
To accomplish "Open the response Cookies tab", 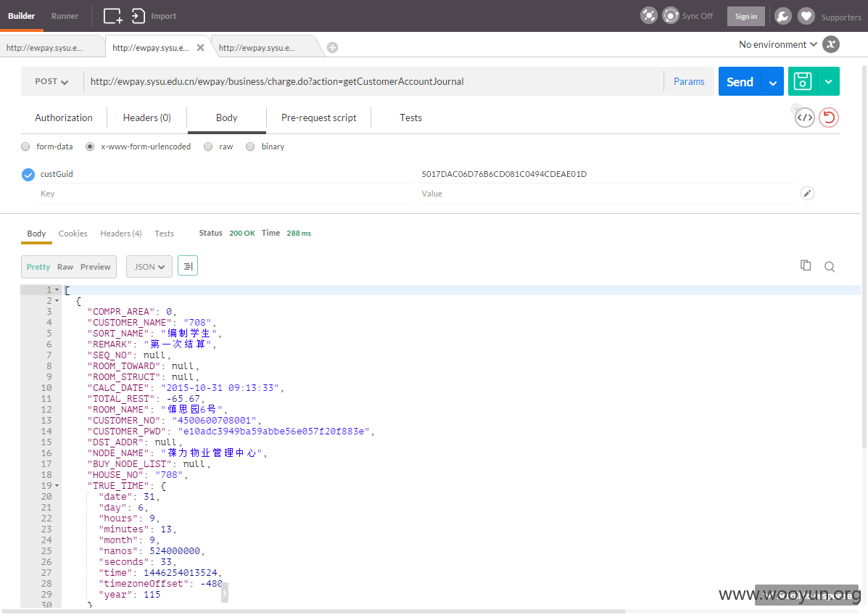I will pyautogui.click(x=73, y=234).
